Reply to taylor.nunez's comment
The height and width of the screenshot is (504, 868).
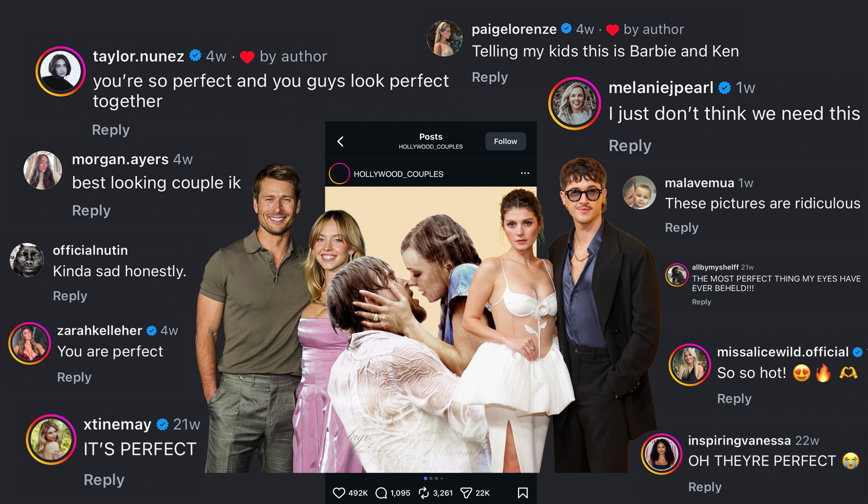tap(111, 130)
